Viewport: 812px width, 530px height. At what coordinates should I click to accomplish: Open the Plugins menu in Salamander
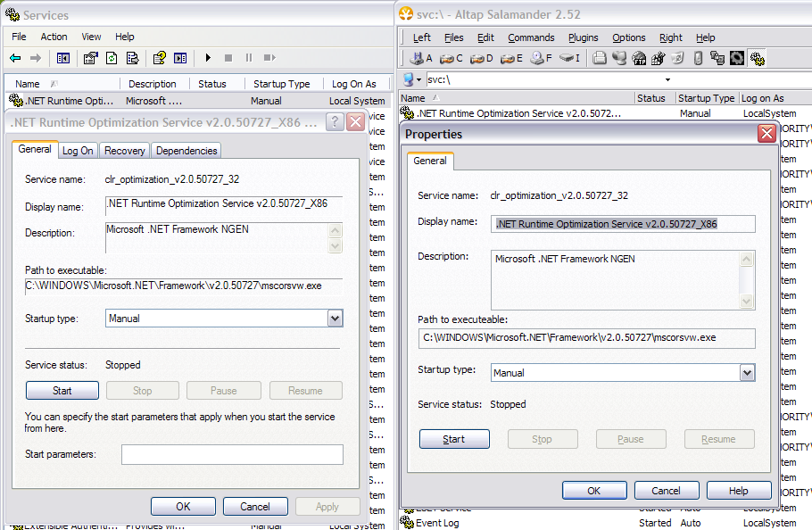tap(583, 37)
